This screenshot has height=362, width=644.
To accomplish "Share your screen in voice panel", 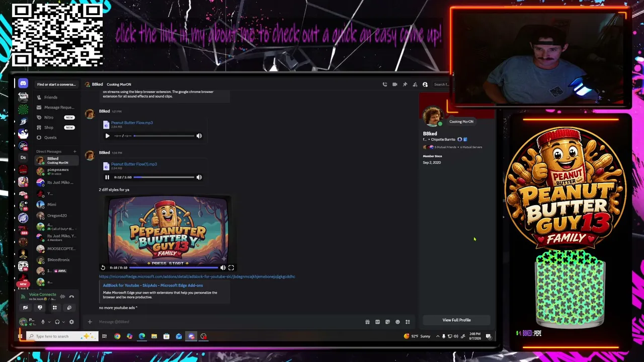I will (40, 308).
